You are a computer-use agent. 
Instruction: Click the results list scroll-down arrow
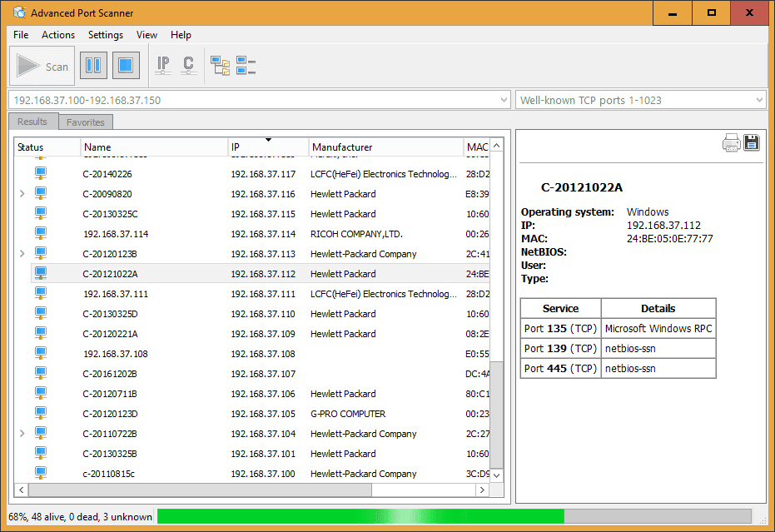pos(497,475)
